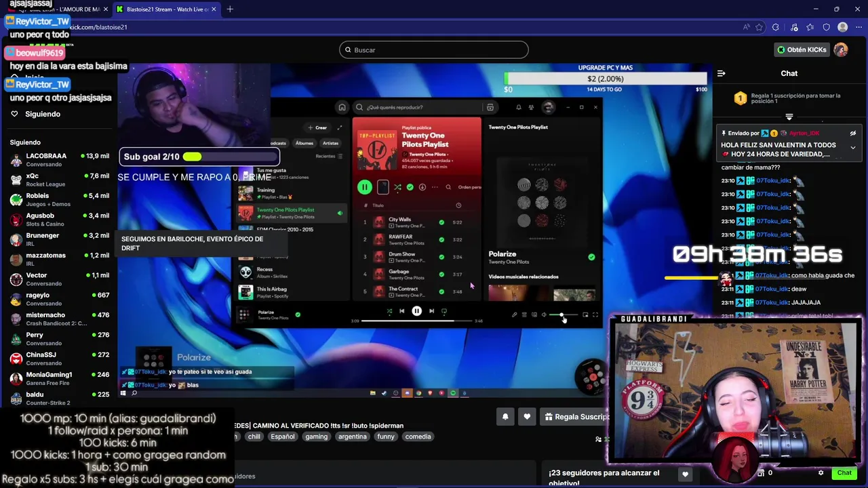This screenshot has height=488, width=868.
Task: Open lyrics microphone icon in Spotify
Action: tap(514, 314)
